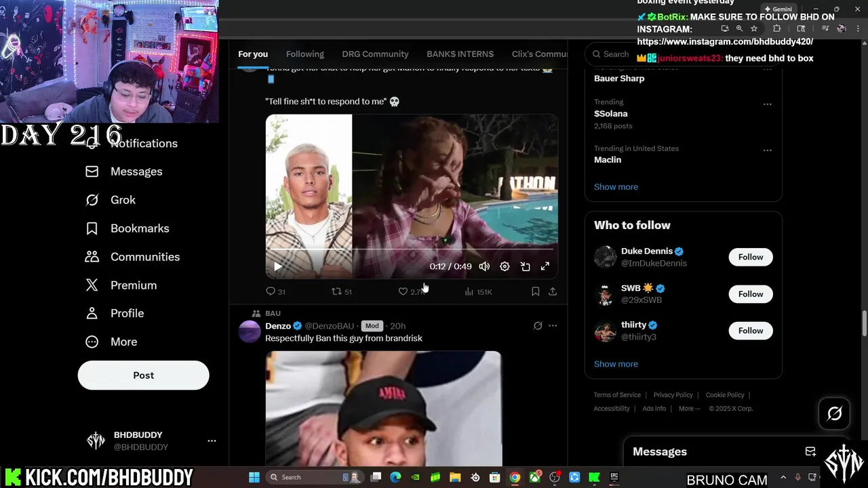Open BANK$ INTERN$ tab

tap(460, 54)
